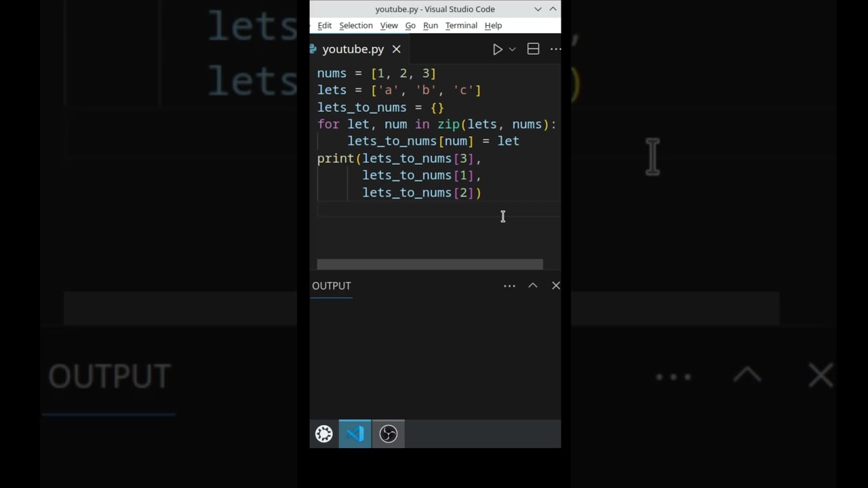Select the youtube.py editor tab
Viewport: 868px width, 488px height.
click(x=353, y=49)
